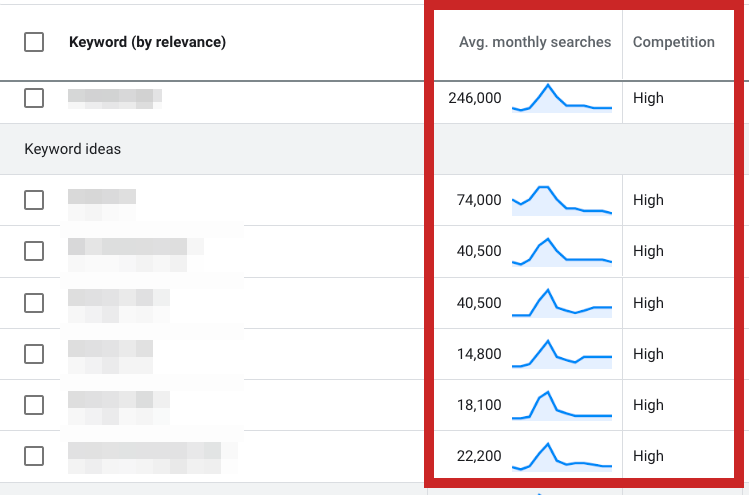
Task: Open the trend sparkline next to 246,000
Action: [561, 98]
